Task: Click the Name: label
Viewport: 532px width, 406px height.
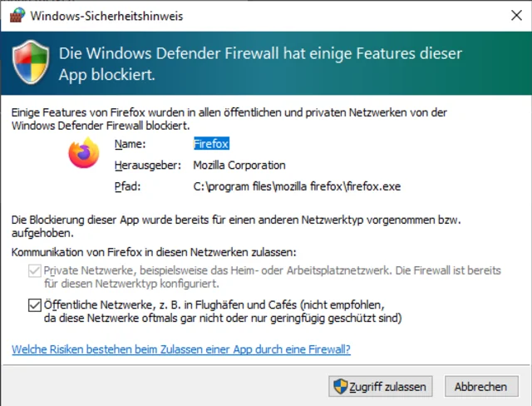Action: pyautogui.click(x=130, y=144)
